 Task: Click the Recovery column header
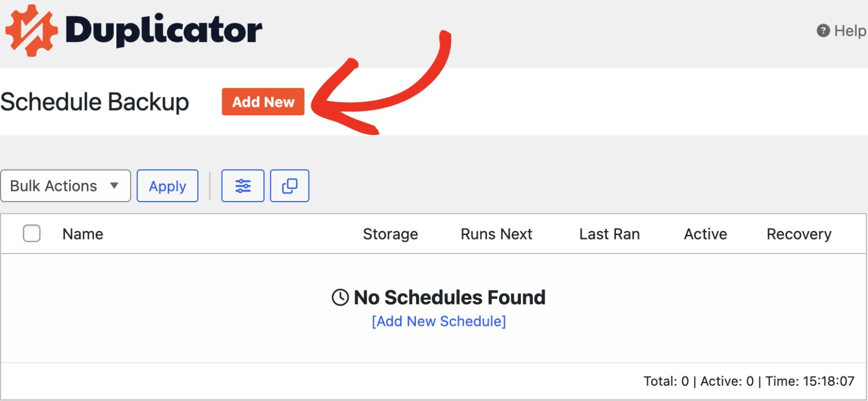(x=798, y=233)
